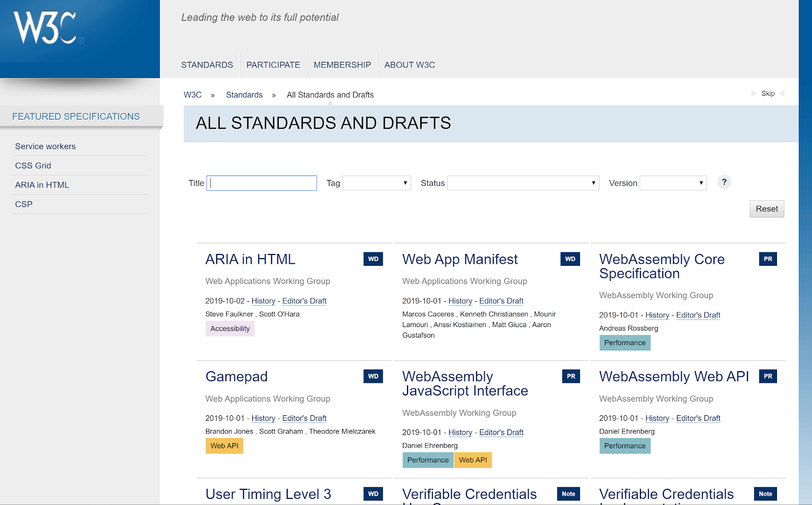Open Editor's Draft for WebAssembly JavaScript Interface
812x505 pixels.
point(501,432)
